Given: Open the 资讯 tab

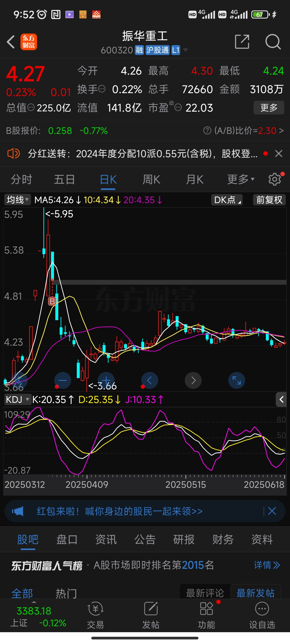Looking at the screenshot, I should tap(106, 539).
